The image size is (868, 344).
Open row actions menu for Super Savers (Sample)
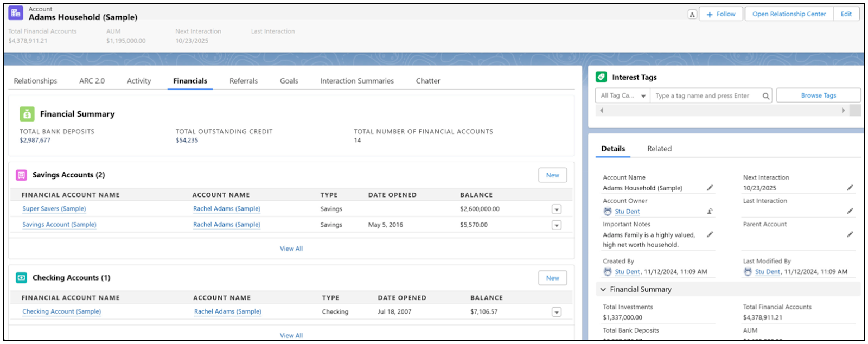pyautogui.click(x=556, y=209)
